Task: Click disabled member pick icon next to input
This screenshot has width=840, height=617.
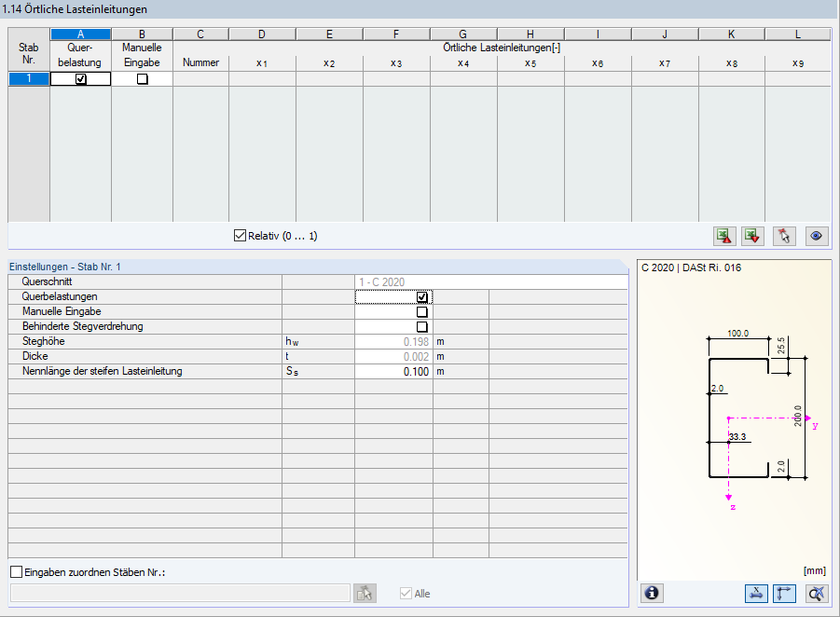Action: tap(365, 594)
